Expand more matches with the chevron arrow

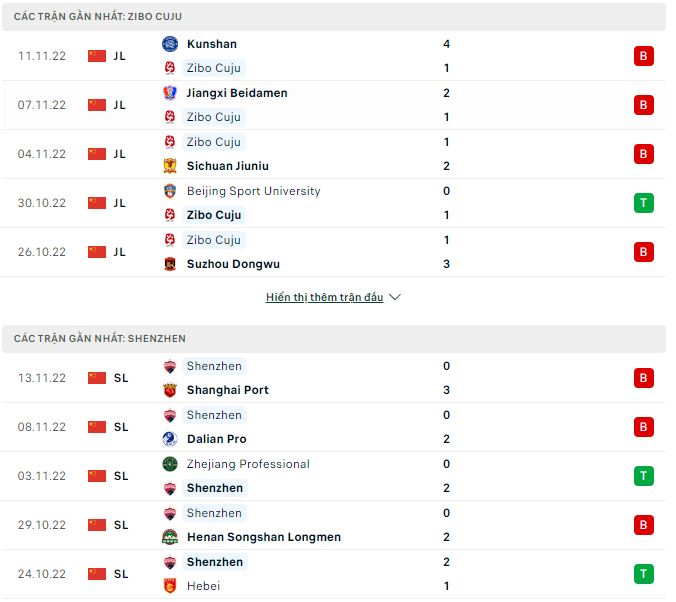click(395, 297)
